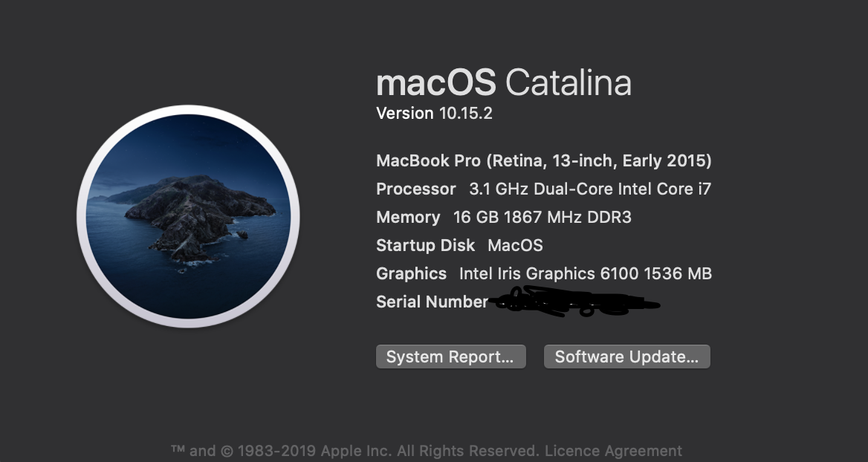Select the 16 GB 1867 MHz DDR3 value

pyautogui.click(x=542, y=218)
